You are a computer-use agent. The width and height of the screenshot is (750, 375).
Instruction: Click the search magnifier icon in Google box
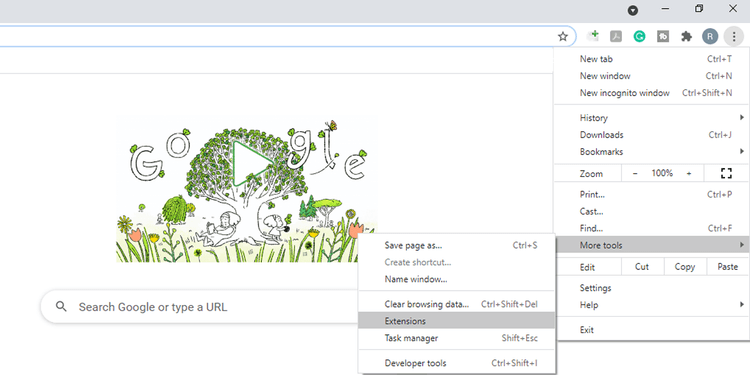click(x=61, y=307)
